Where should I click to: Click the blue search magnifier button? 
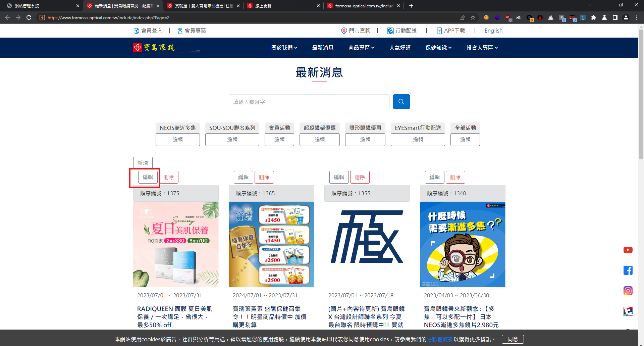[x=401, y=102]
